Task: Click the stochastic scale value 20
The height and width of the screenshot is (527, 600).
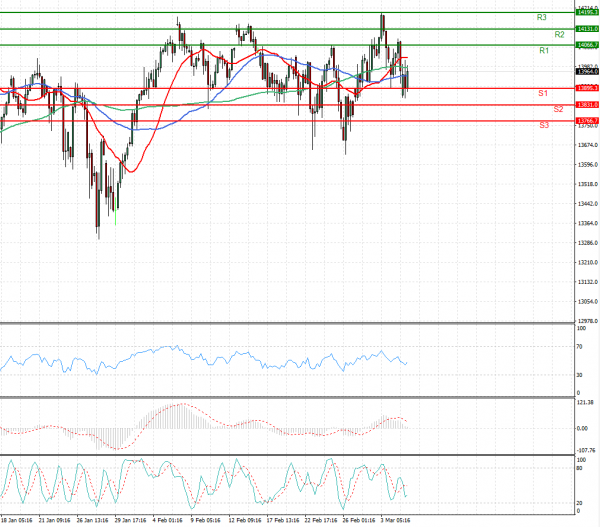Action: pos(579,503)
